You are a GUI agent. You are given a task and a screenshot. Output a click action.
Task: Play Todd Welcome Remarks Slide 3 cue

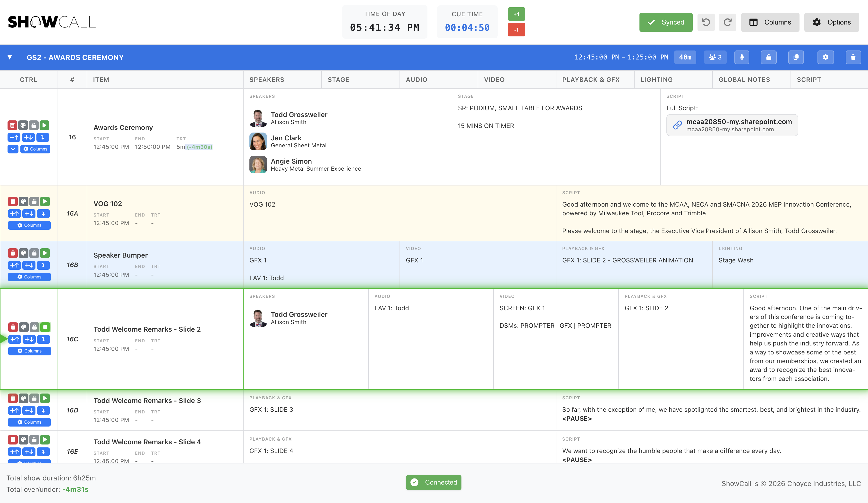coord(45,398)
